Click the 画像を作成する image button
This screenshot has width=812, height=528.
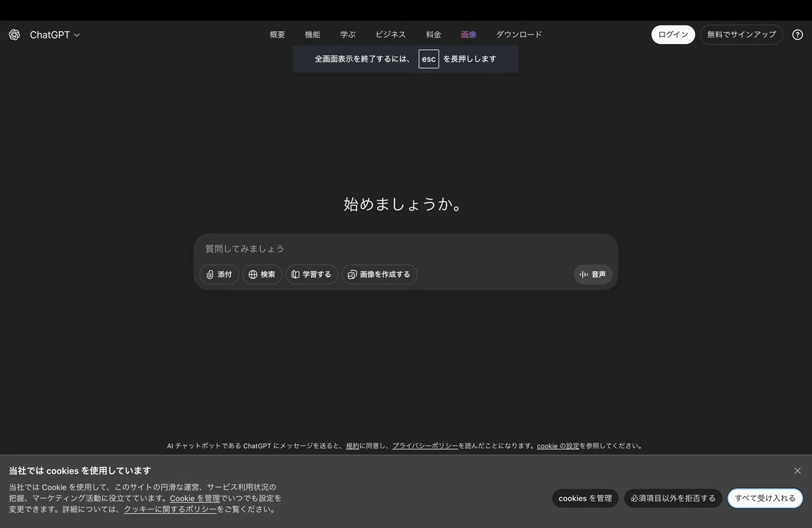(380, 274)
